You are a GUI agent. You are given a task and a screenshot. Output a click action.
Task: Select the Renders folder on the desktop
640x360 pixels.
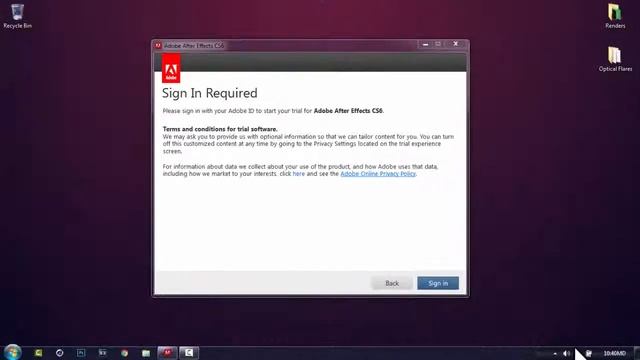615,16
